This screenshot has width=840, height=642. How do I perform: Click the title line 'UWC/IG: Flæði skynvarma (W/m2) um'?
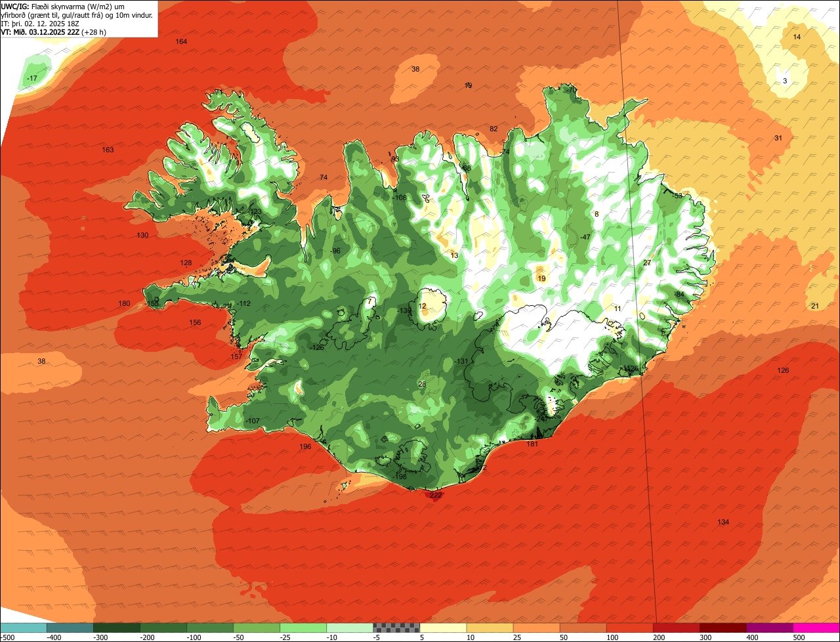click(x=63, y=6)
